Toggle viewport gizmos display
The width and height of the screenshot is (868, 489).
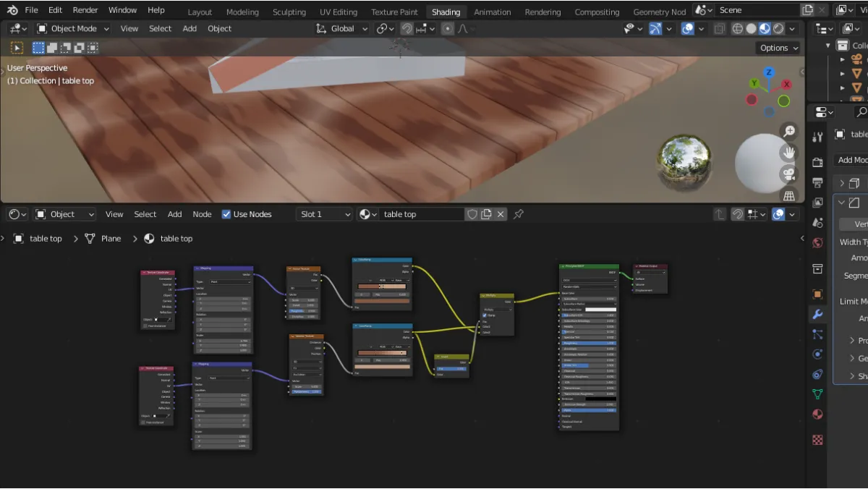pos(655,28)
